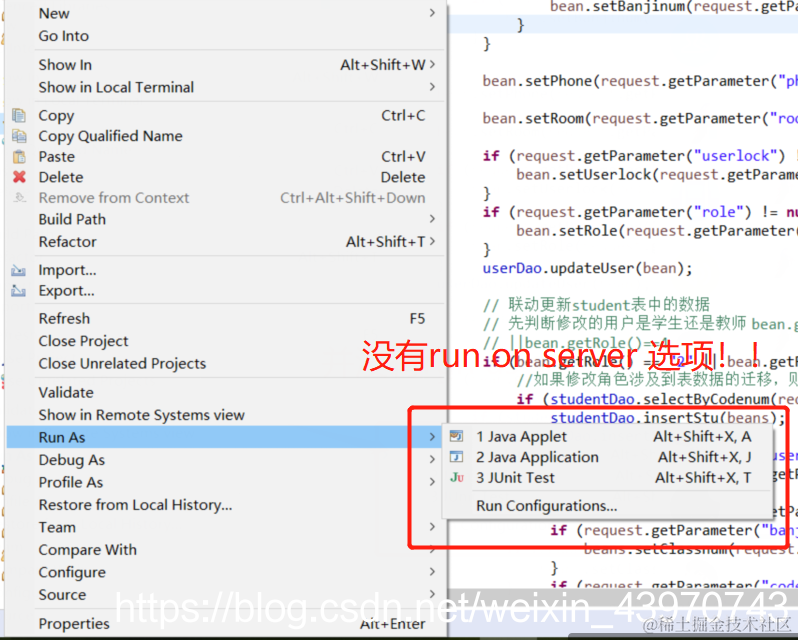This screenshot has height=640, width=798.
Task: Open Show in Local Terminal entry
Action: point(226,87)
